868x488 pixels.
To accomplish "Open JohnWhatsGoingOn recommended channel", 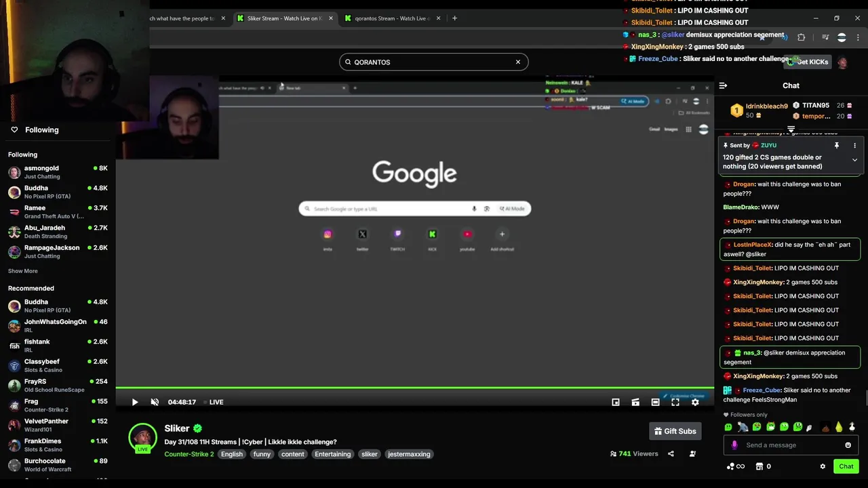I will (58, 326).
